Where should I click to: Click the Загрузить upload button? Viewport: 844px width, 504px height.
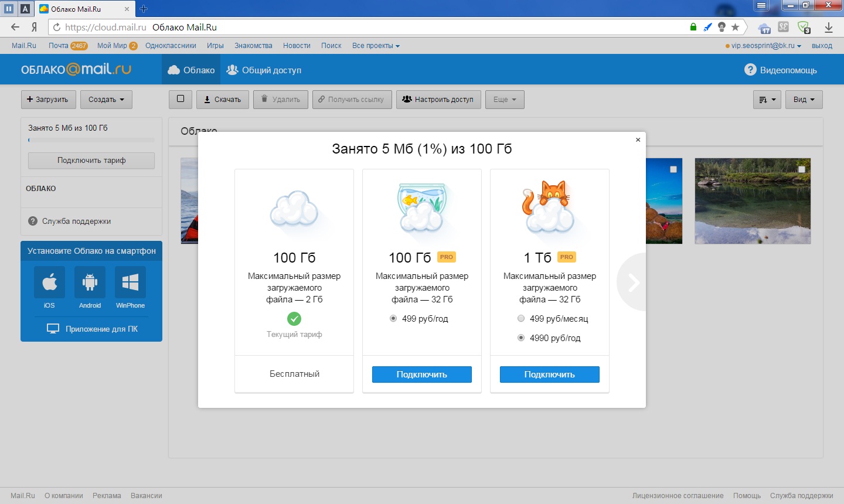48,100
